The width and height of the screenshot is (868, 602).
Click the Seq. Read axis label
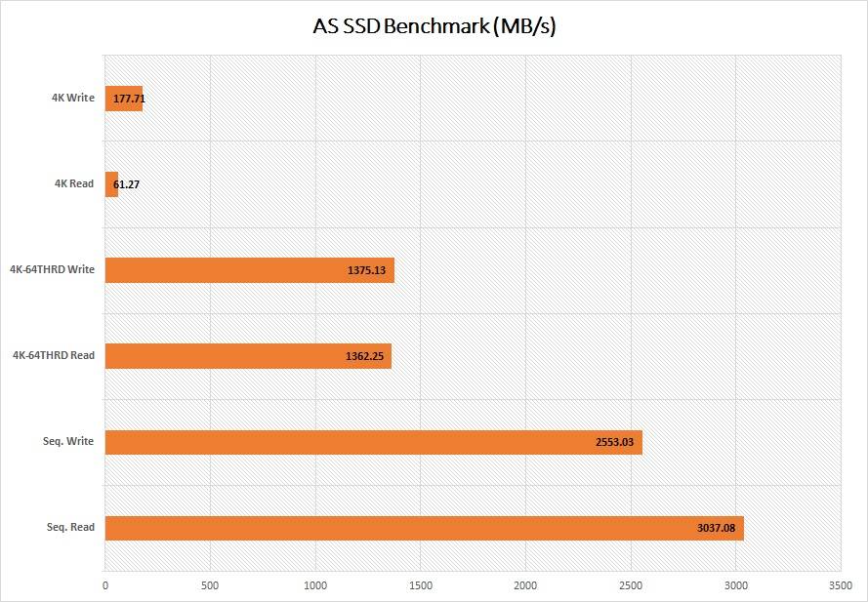tap(71, 527)
